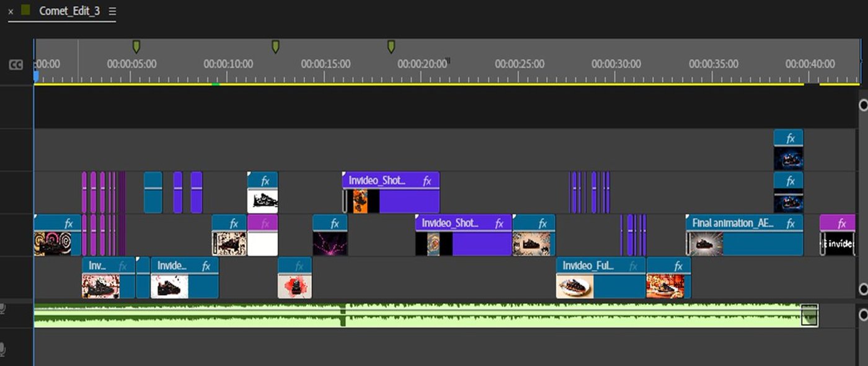Click fx badge on the first spiral-thumbnail clip

(x=69, y=224)
